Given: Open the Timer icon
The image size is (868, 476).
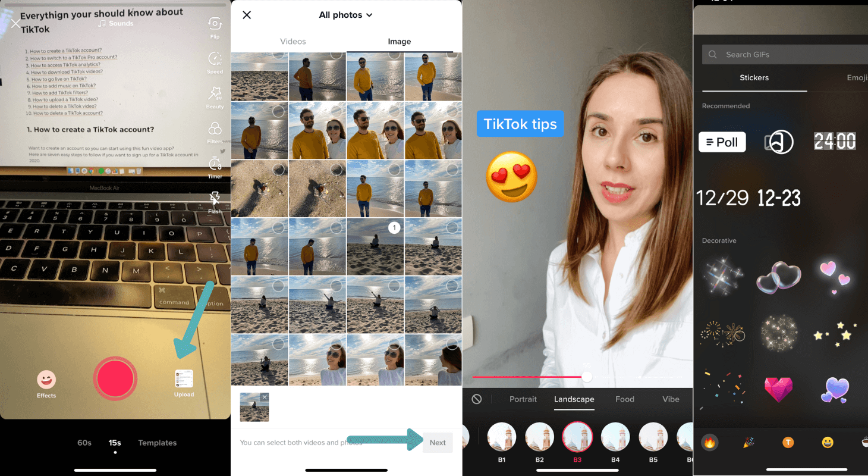Looking at the screenshot, I should click(x=215, y=164).
